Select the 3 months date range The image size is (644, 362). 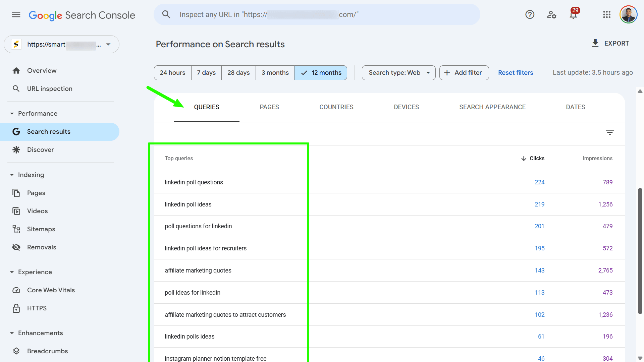tap(275, 73)
